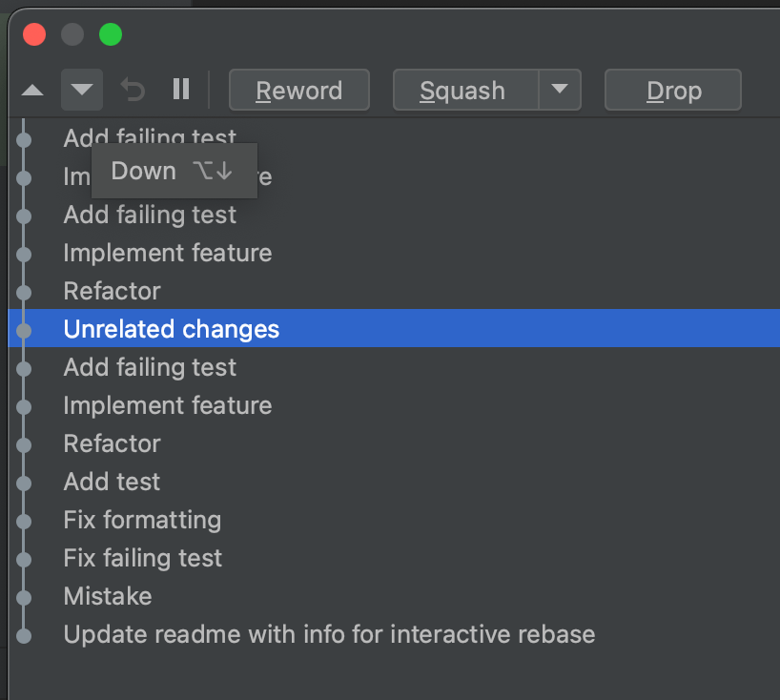Select the topmost Add failing test commit

point(150,137)
